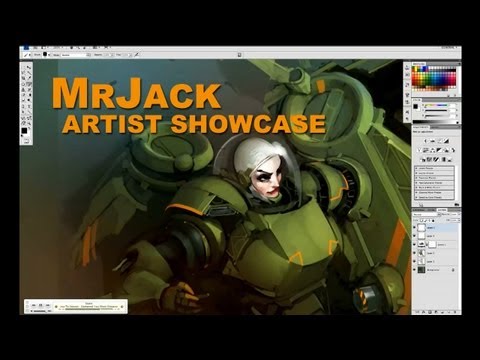Select the Eraser tool in the toolbox
The width and height of the screenshot is (480, 360).
pos(23,95)
